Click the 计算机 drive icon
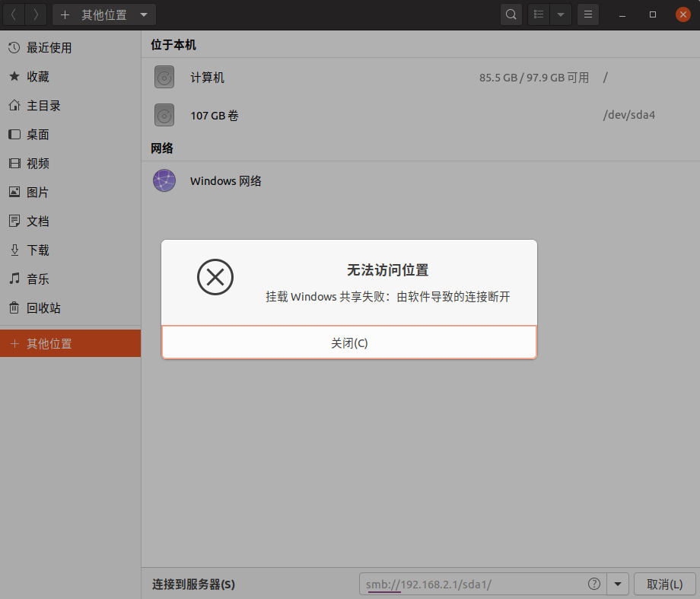The height and width of the screenshot is (599, 700). coord(164,76)
